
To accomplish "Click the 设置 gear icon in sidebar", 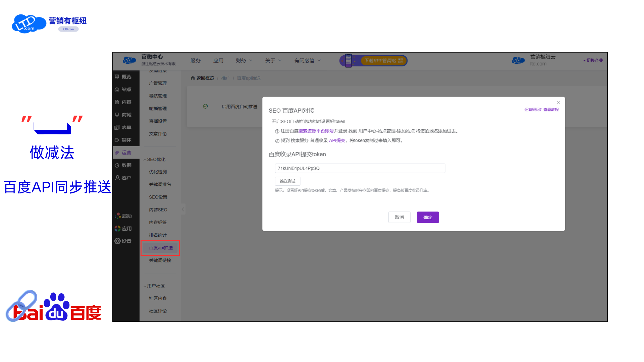I will (117, 241).
